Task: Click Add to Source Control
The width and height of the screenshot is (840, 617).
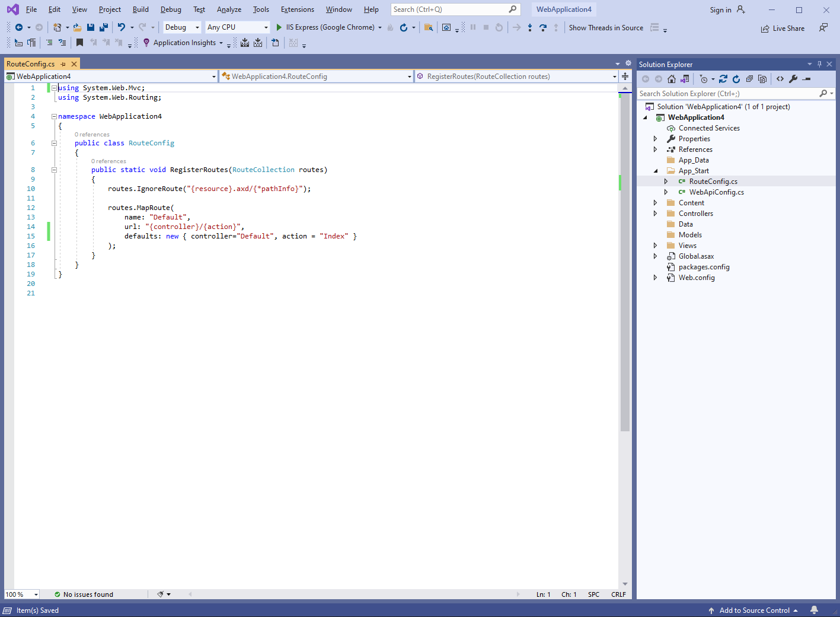Action: pyautogui.click(x=753, y=610)
